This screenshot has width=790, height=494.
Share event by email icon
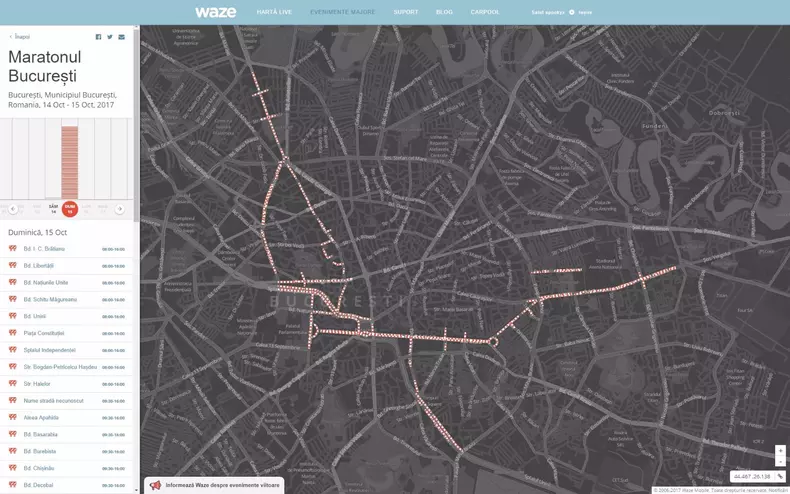coord(122,36)
